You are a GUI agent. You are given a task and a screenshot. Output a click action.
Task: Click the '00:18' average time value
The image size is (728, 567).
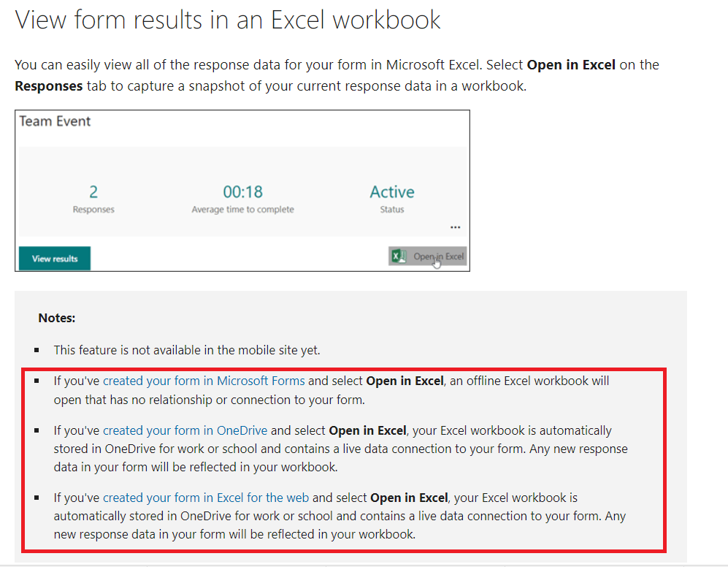(x=243, y=191)
